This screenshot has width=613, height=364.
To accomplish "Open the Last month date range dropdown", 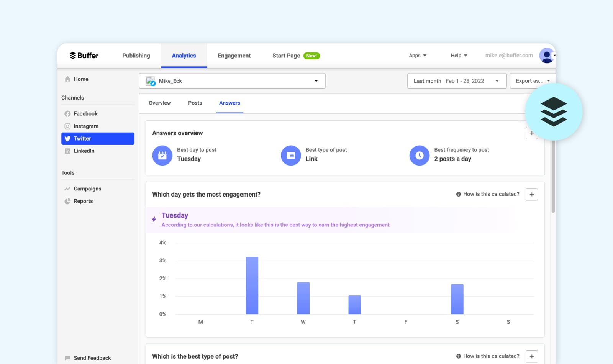I will 457,81.
